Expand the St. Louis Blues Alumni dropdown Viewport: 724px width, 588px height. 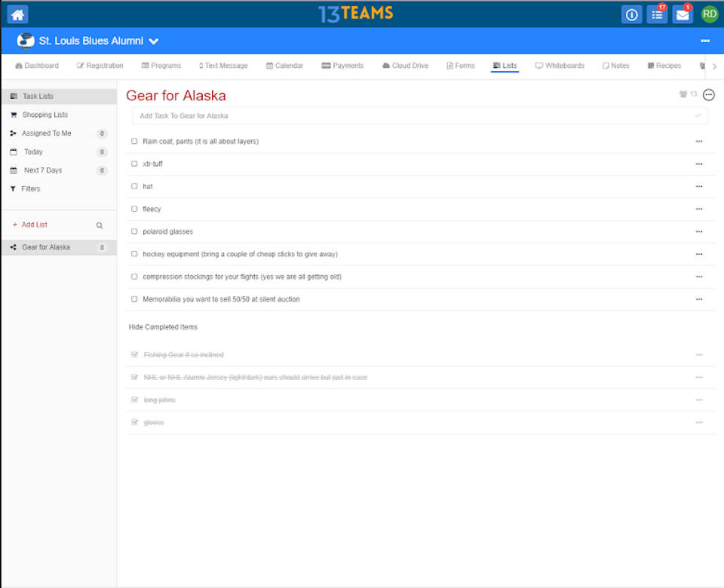click(x=154, y=41)
